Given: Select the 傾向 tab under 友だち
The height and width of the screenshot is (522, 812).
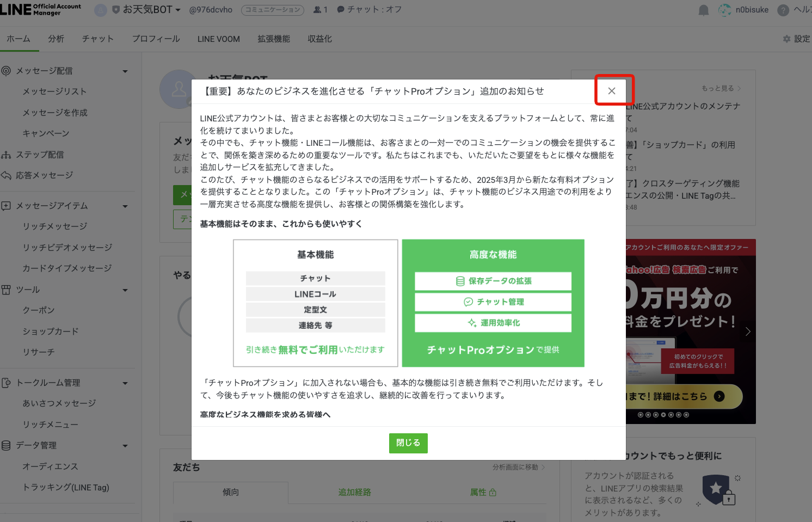Looking at the screenshot, I should tap(231, 492).
